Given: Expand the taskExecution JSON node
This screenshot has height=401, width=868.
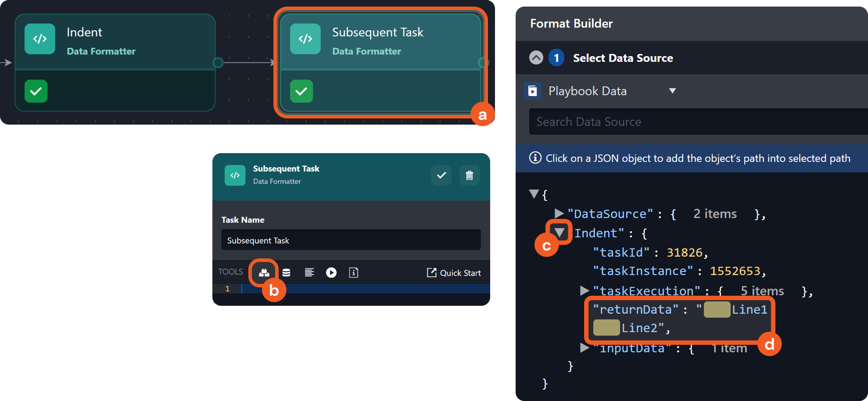Looking at the screenshot, I should (x=584, y=290).
